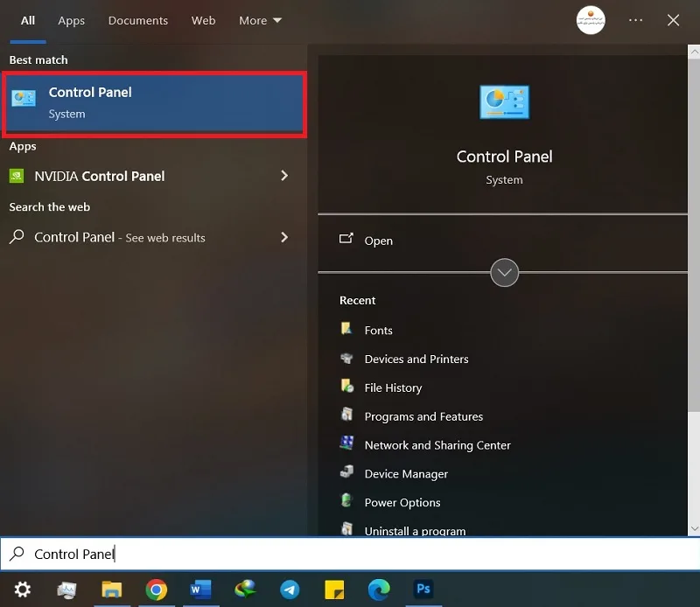The width and height of the screenshot is (700, 607).
Task: Click the Programs and Features icon
Action: coord(346,415)
